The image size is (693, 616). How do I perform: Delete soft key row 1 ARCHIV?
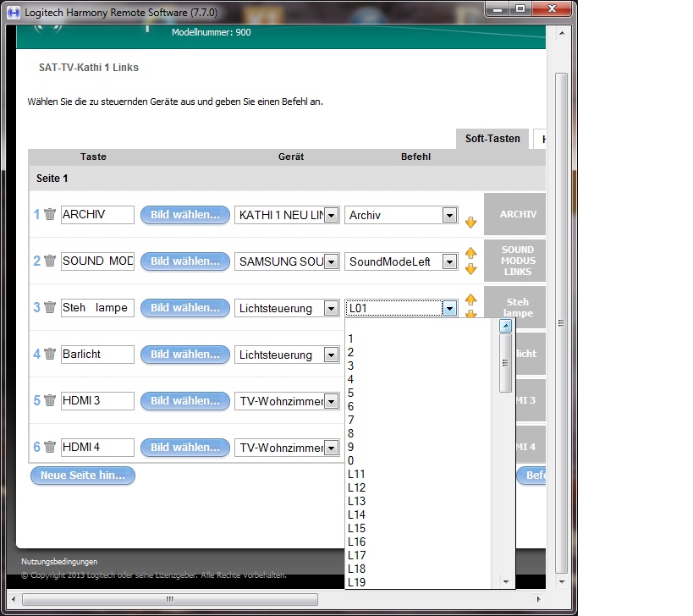click(x=50, y=215)
